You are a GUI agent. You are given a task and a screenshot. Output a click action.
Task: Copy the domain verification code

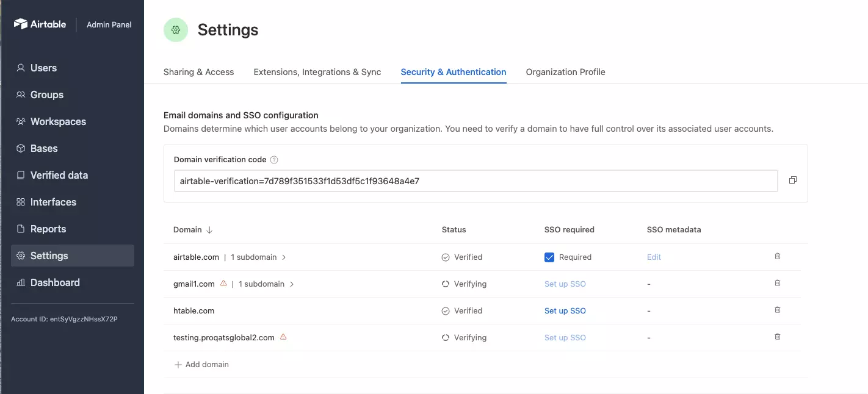(x=793, y=180)
